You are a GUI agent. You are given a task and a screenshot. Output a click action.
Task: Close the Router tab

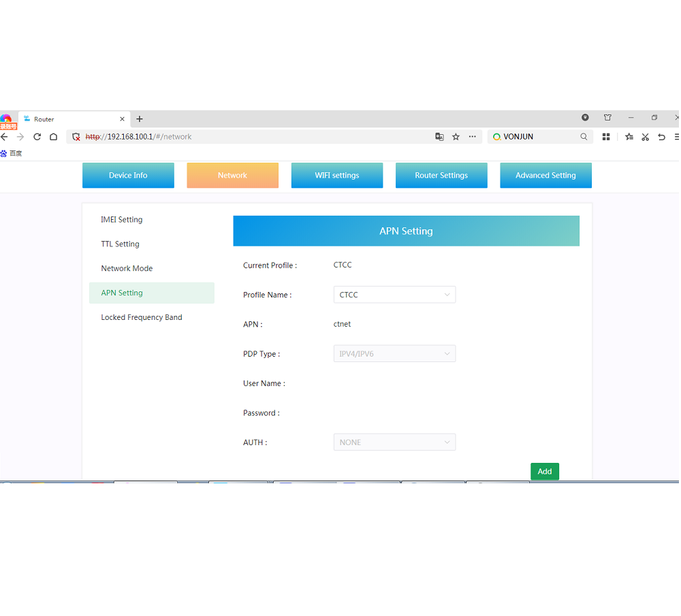(122, 119)
